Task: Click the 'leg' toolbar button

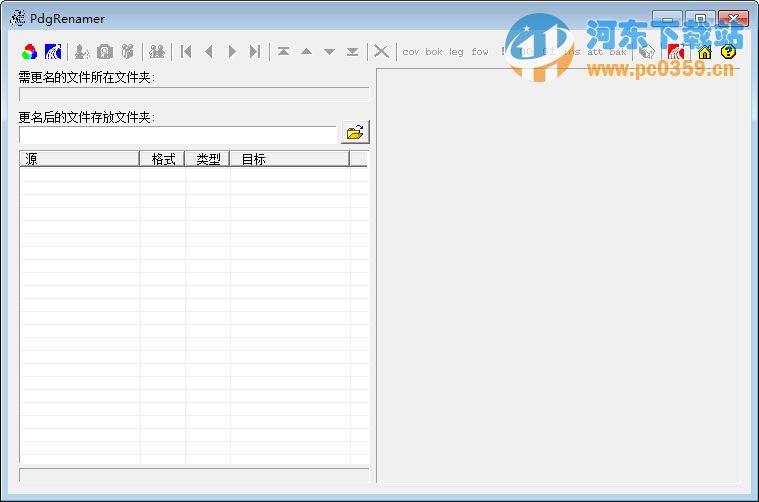Action: tap(456, 51)
